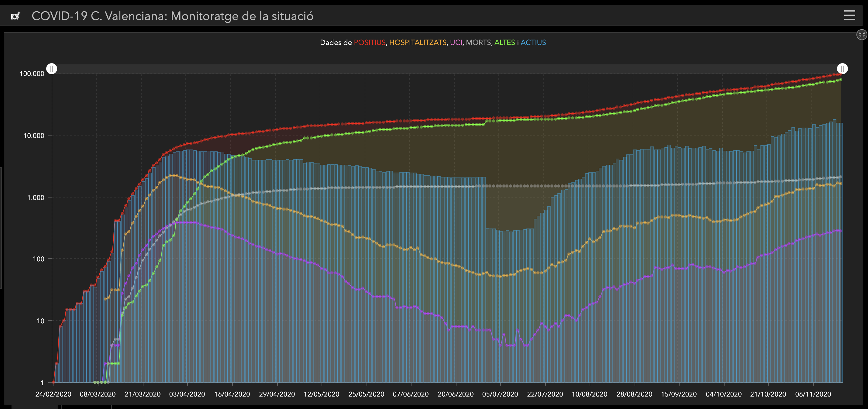Click the dashboard title text
Image resolution: width=868 pixels, height=409 pixels.
click(172, 16)
